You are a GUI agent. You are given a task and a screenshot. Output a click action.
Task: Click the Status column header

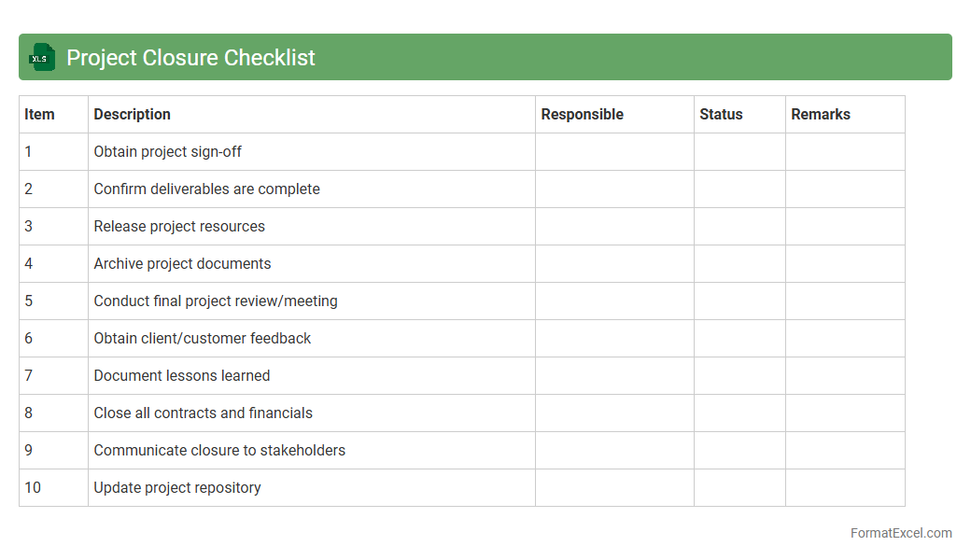pyautogui.click(x=721, y=115)
